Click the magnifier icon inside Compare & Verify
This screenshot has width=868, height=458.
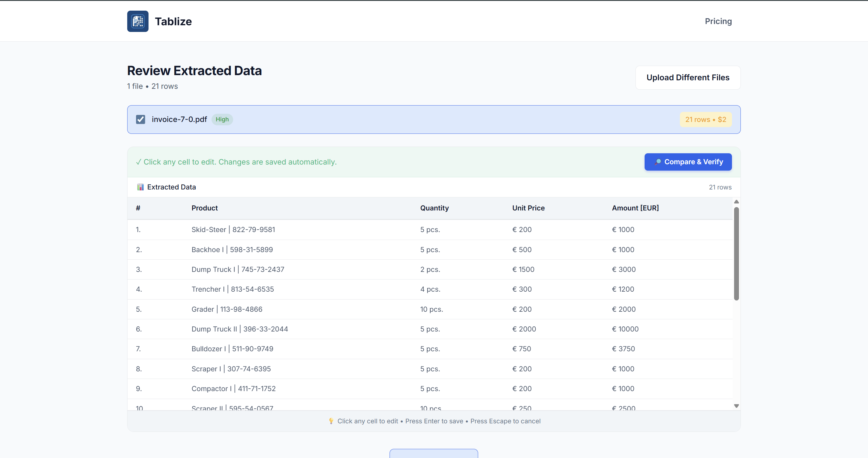[657, 162]
